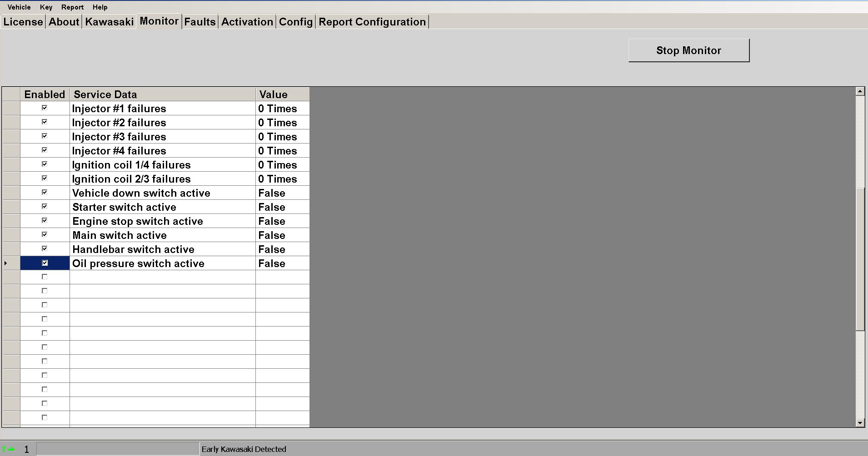Click the Value column header

282,94
